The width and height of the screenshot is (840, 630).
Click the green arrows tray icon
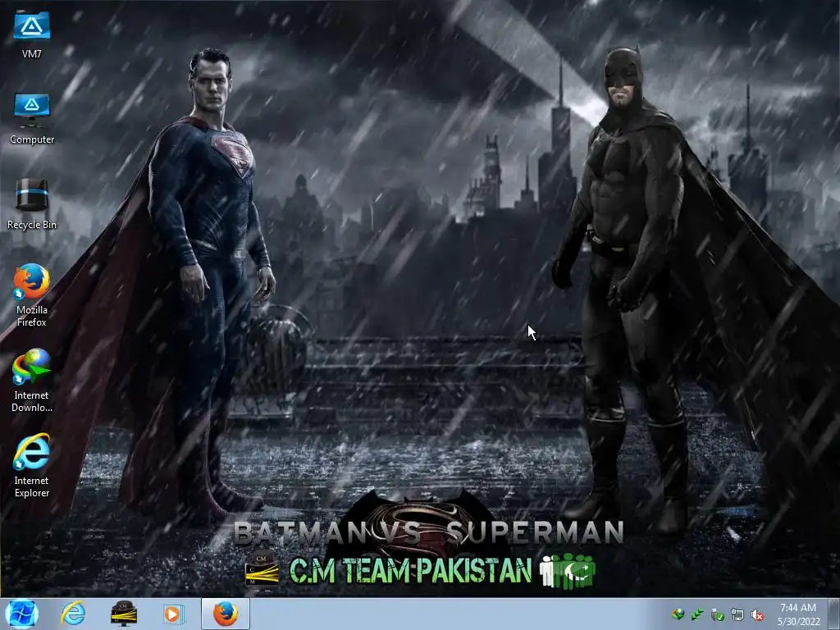tap(697, 614)
